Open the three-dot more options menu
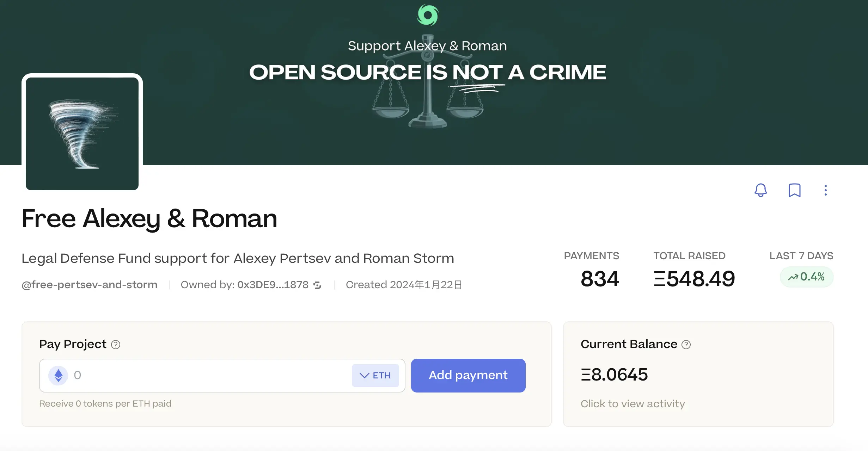868x451 pixels. (x=825, y=190)
